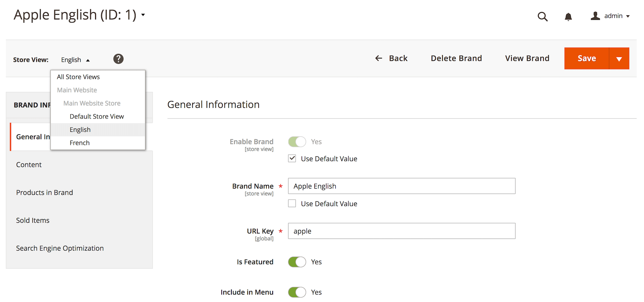
Task: Click the help question mark icon
Action: click(x=118, y=59)
